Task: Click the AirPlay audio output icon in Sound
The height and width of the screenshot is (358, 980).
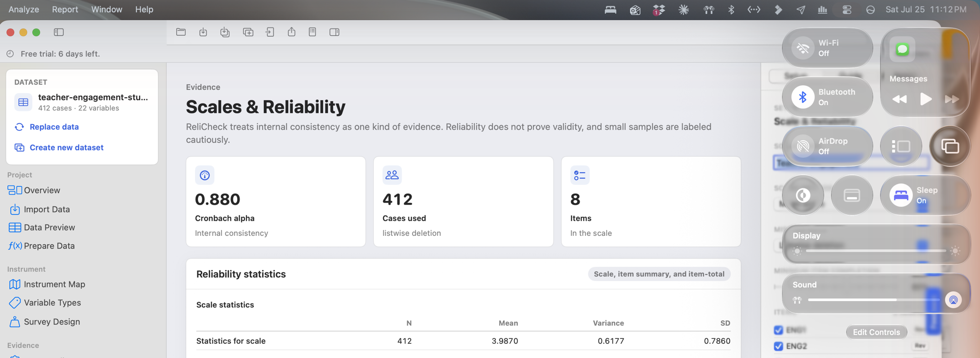Action: (954, 300)
